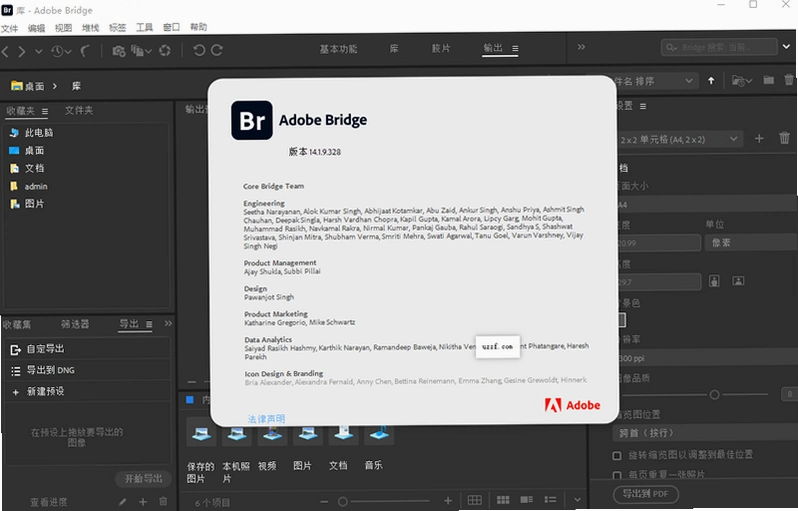Image resolution: width=798 pixels, height=511 pixels.
Task: Add export preset with bottom plus icon
Action: click(142, 502)
